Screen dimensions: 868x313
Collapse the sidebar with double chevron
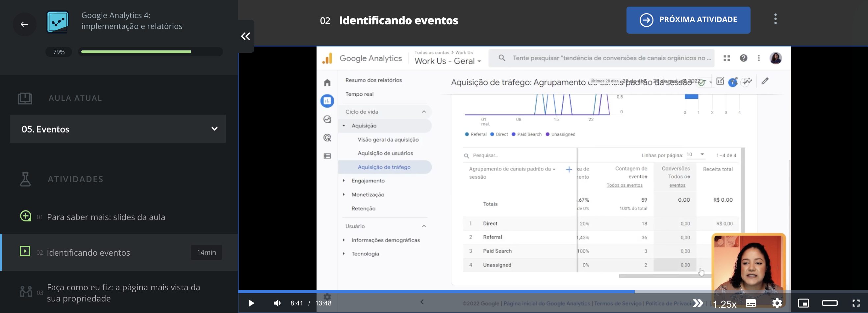tap(246, 36)
